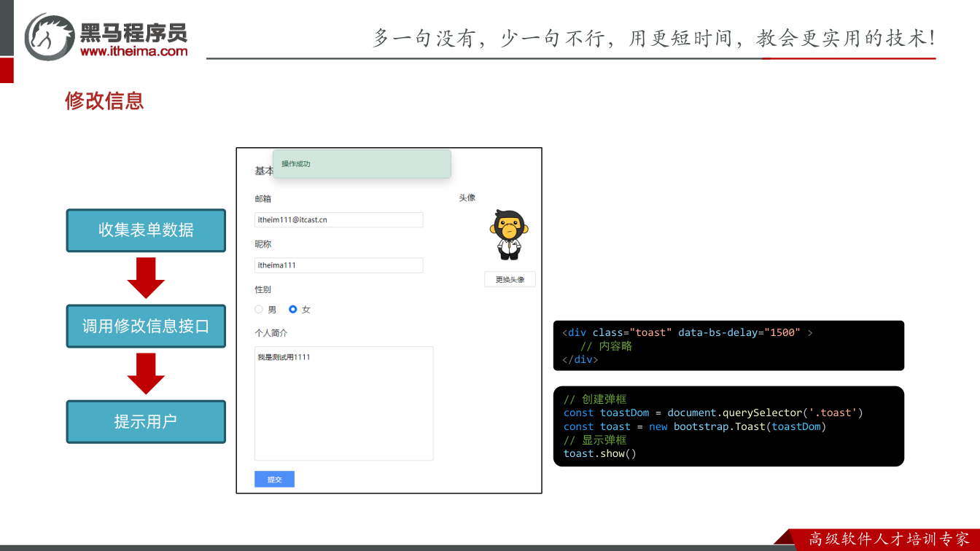
Task: Submit the form with 提交 button
Action: 274,479
